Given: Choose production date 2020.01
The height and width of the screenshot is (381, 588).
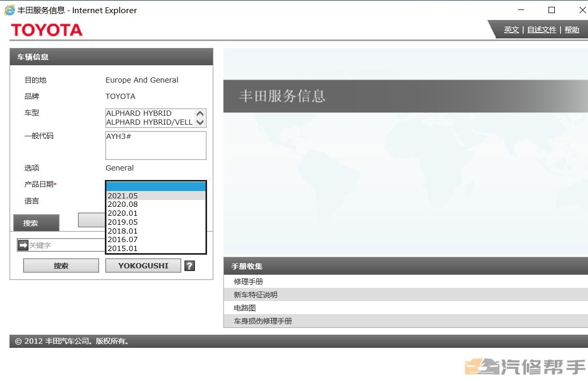Looking at the screenshot, I should point(155,213).
